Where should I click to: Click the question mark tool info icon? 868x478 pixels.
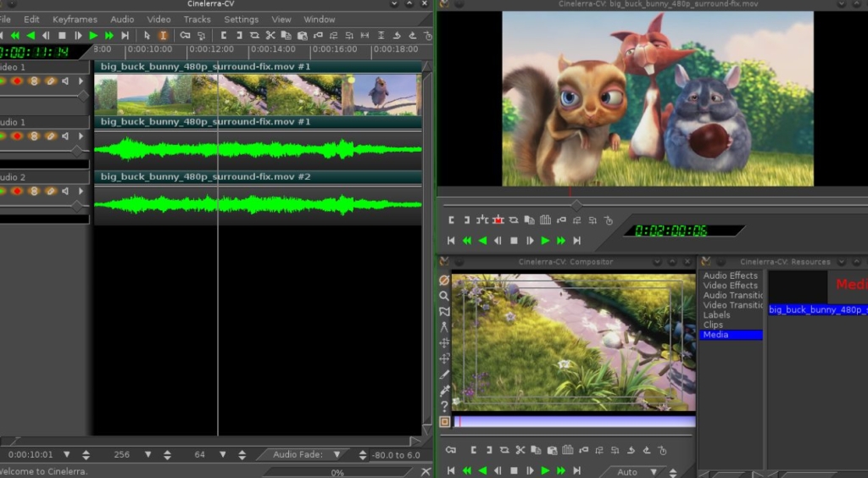point(444,406)
